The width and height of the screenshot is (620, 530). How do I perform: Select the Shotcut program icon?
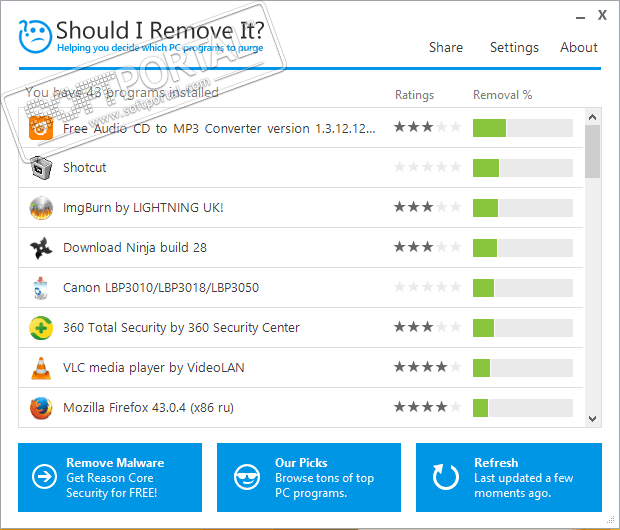41,167
